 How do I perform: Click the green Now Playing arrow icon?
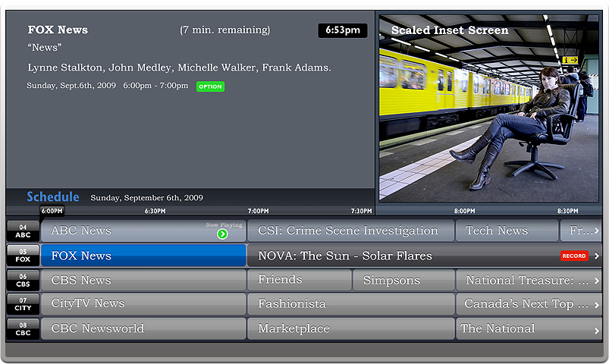click(222, 234)
